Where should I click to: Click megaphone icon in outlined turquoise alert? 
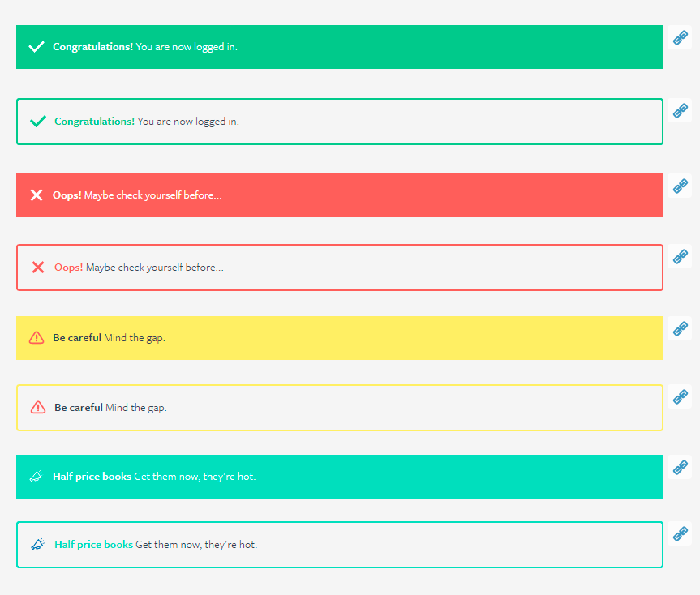click(x=38, y=545)
